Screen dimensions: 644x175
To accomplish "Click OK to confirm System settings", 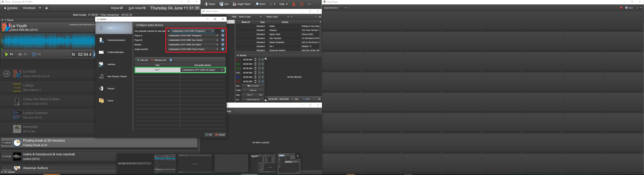I will tap(209, 135).
